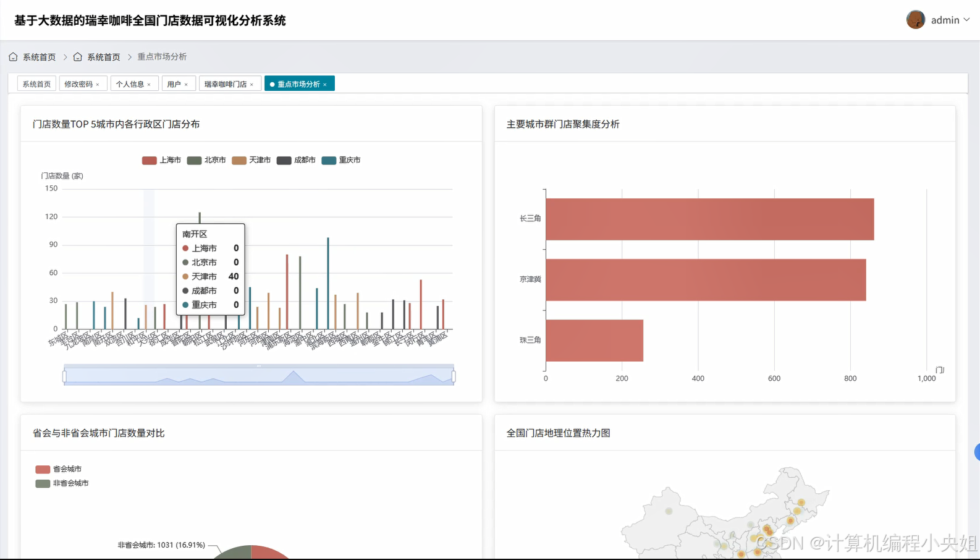Close the 用户 tab with its x icon
980x560 pixels.
tap(186, 85)
